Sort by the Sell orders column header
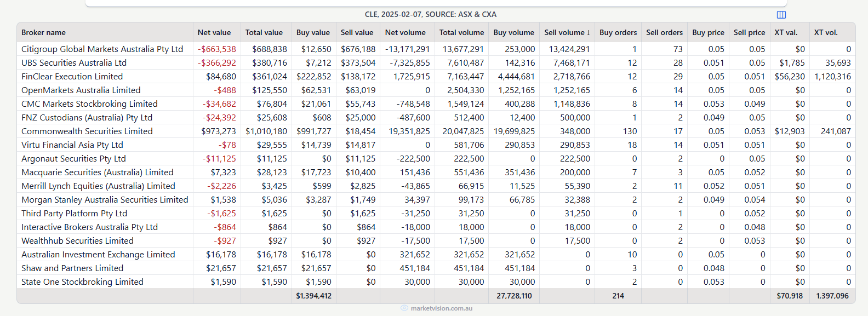The image size is (868, 316). point(665,32)
